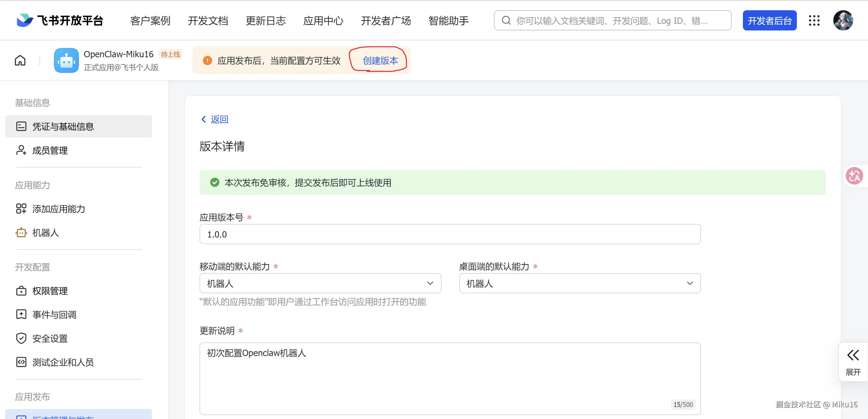The image size is (868, 419).
Task: Click the home icon in the breadcrumb bar
Action: (20, 60)
